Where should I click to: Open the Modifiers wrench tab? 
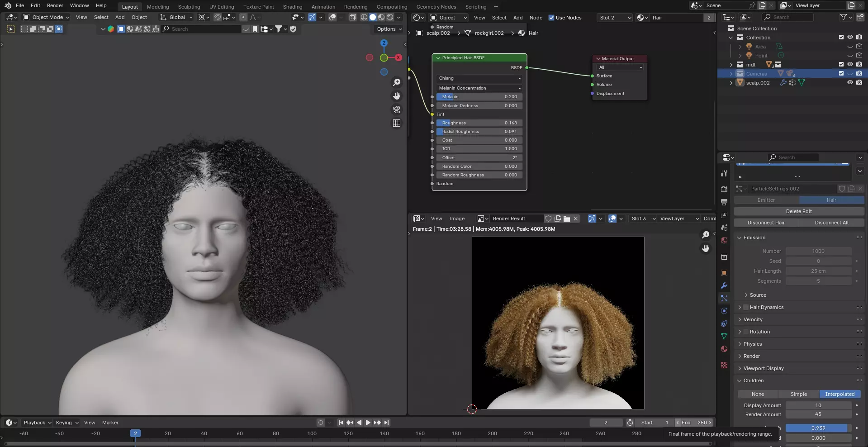click(724, 285)
